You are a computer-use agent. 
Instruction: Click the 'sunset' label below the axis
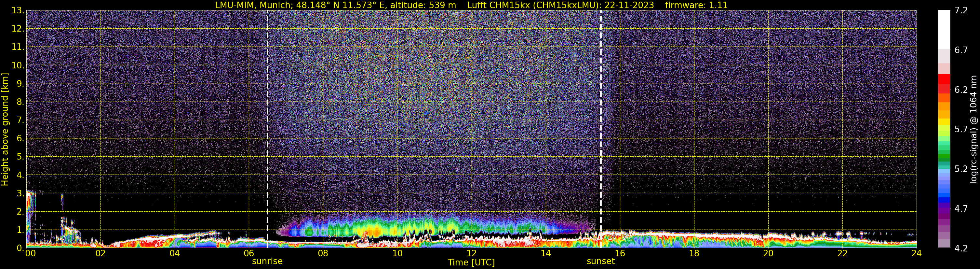(x=601, y=262)
